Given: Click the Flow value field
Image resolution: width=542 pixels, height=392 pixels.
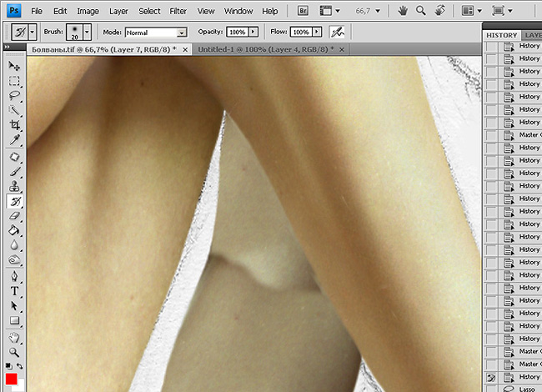Looking at the screenshot, I should (301, 33).
